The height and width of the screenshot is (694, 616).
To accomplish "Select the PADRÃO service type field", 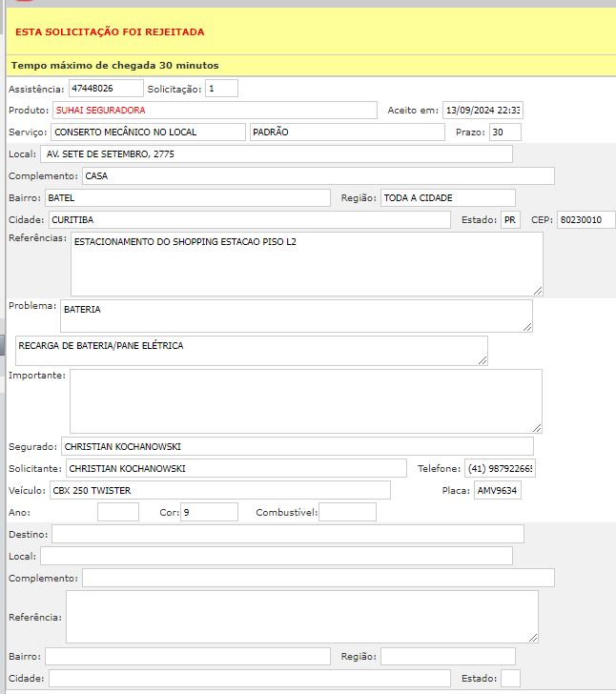I will pyautogui.click(x=346, y=133).
